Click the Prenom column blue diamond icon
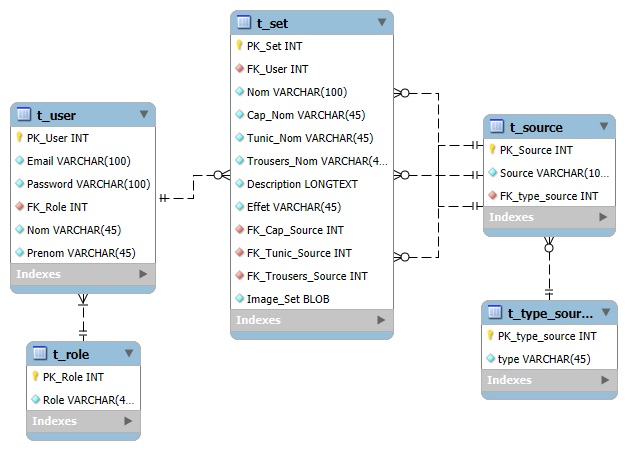 point(20,252)
